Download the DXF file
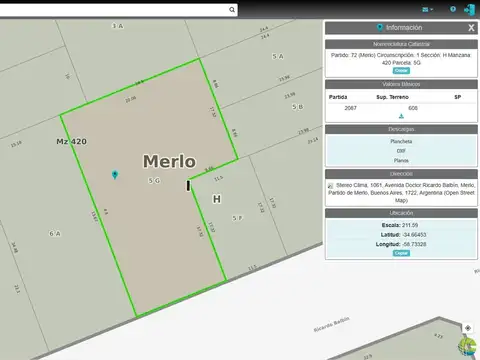The image size is (480, 360). (x=401, y=151)
